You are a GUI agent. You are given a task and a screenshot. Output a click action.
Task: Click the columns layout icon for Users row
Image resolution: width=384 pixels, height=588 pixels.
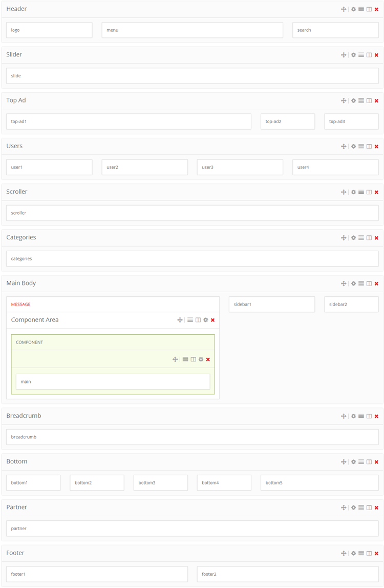click(x=369, y=147)
